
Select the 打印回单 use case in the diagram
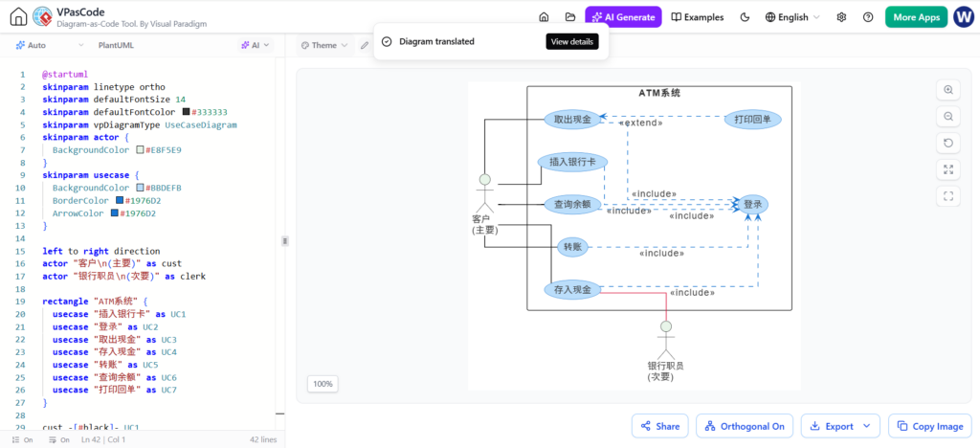tap(753, 119)
